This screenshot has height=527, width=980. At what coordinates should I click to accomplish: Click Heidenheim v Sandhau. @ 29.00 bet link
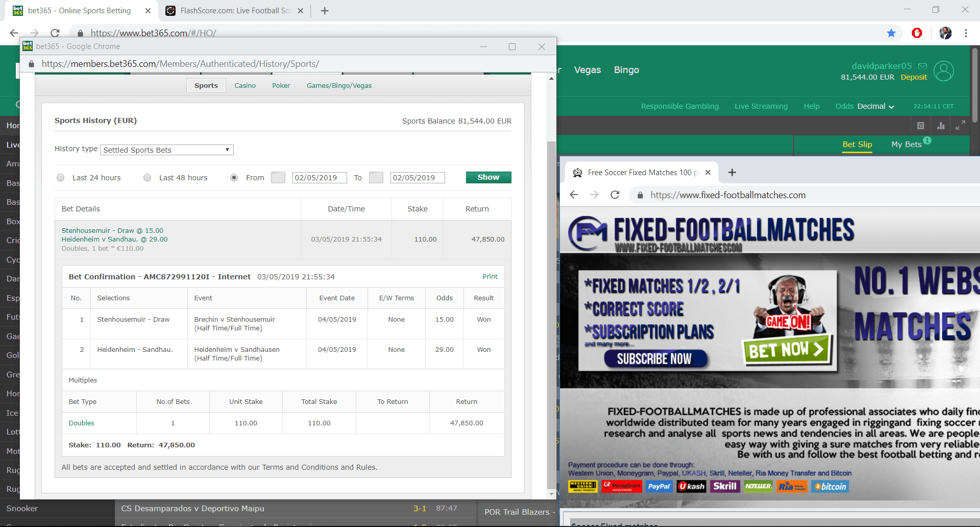[114, 239]
